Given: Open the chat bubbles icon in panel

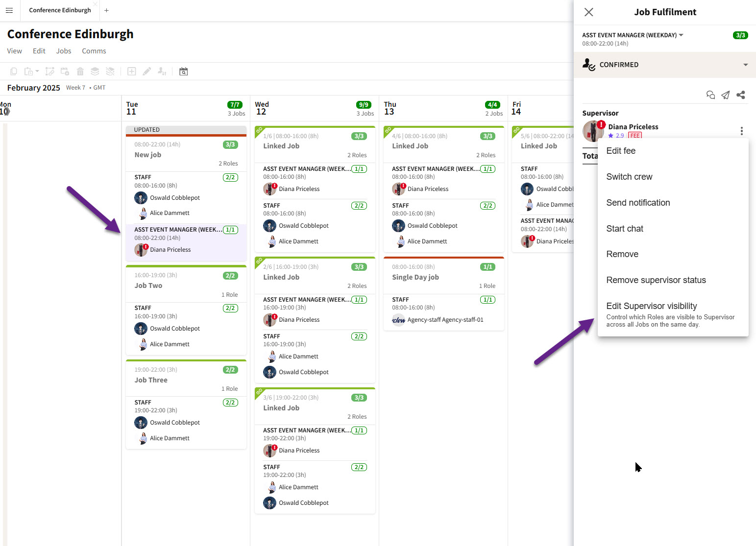Looking at the screenshot, I should coord(710,95).
